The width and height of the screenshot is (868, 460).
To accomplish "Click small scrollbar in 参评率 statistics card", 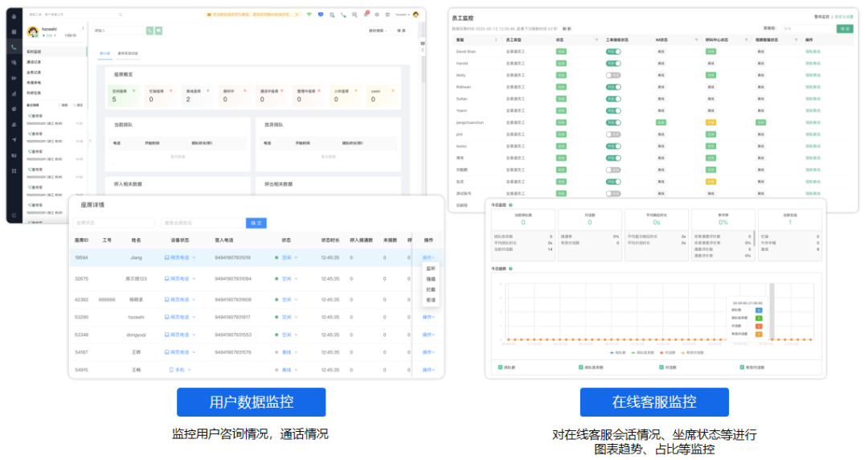I will tap(754, 238).
